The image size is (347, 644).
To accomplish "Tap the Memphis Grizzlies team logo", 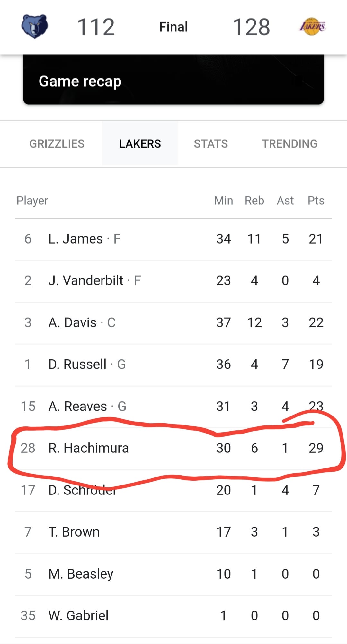I will coord(34,26).
